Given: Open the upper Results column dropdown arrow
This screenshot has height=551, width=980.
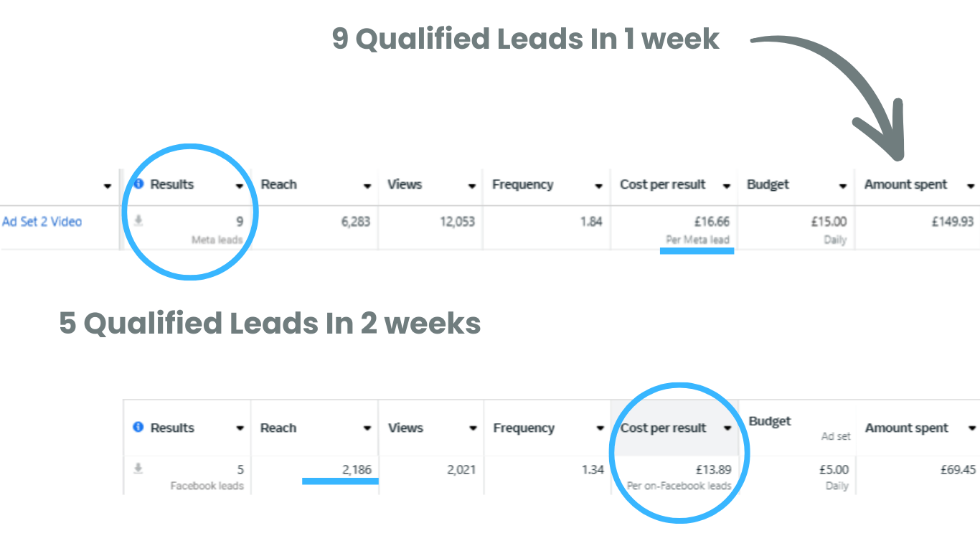Looking at the screenshot, I should pos(240,186).
